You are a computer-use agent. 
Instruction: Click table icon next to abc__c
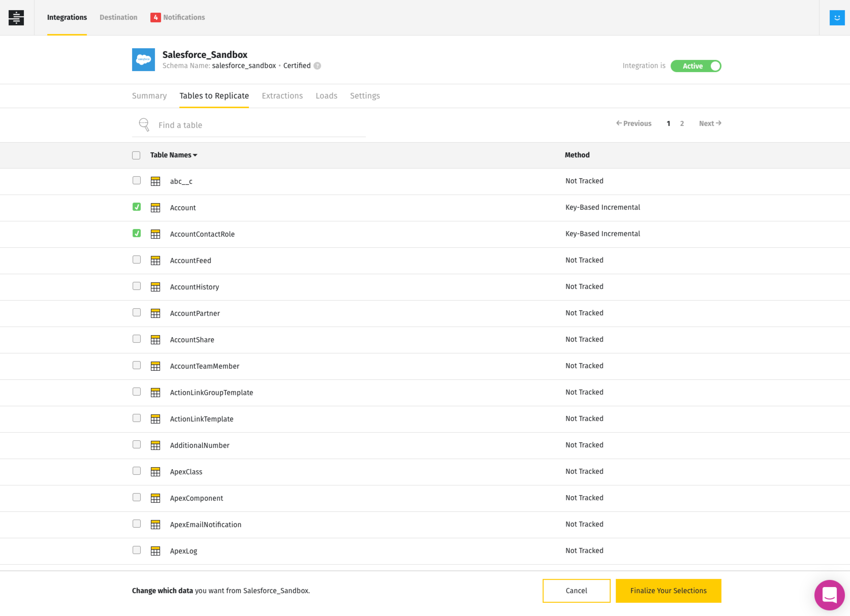point(155,181)
